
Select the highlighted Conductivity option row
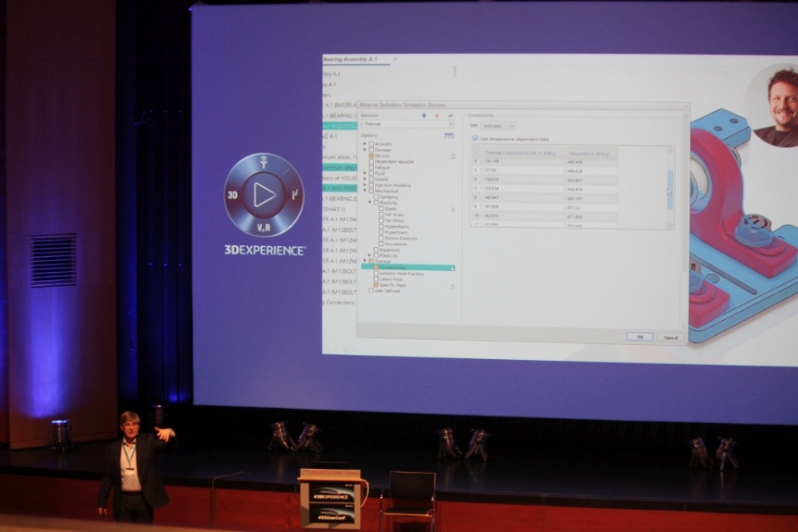click(408, 268)
